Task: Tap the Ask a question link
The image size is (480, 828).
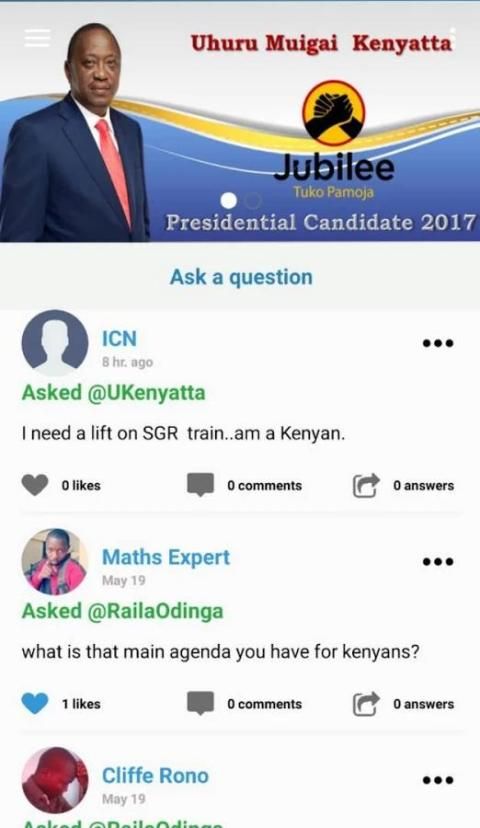Action: click(241, 277)
